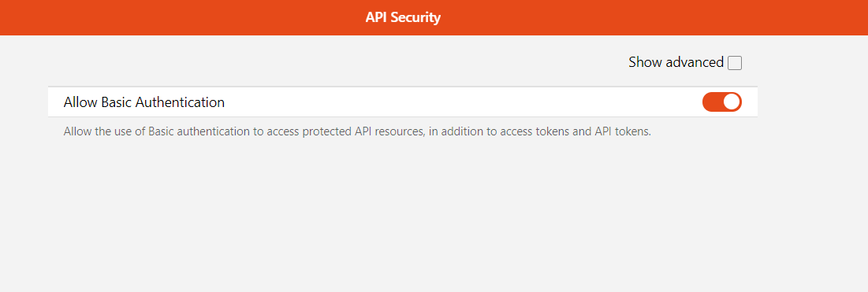Click 'Allow the use' starting the description
Viewport: 868px width, 292px height.
95,133
